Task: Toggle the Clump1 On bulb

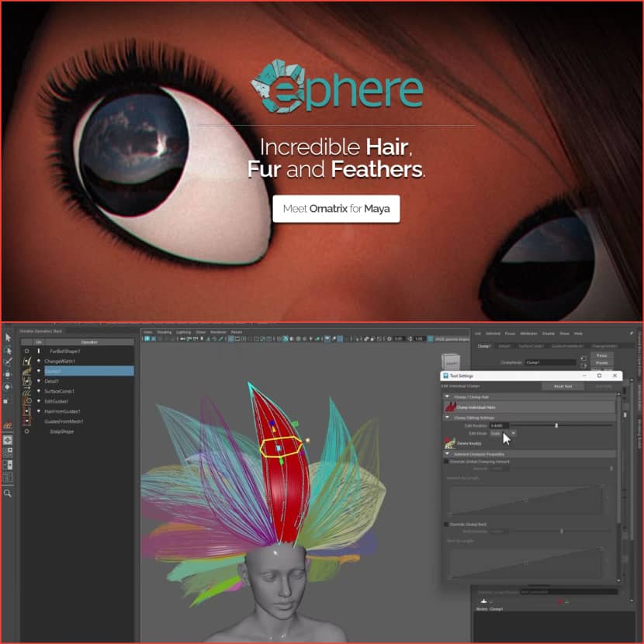Action: pyautogui.click(x=39, y=371)
